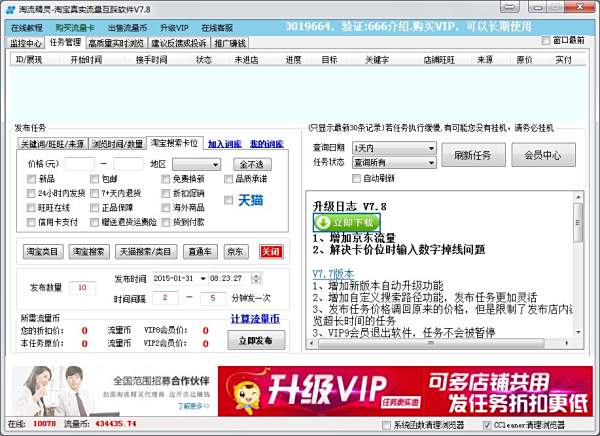Enable the 包邮 checkbox
Viewport: 600px width, 436px height.
point(94,179)
